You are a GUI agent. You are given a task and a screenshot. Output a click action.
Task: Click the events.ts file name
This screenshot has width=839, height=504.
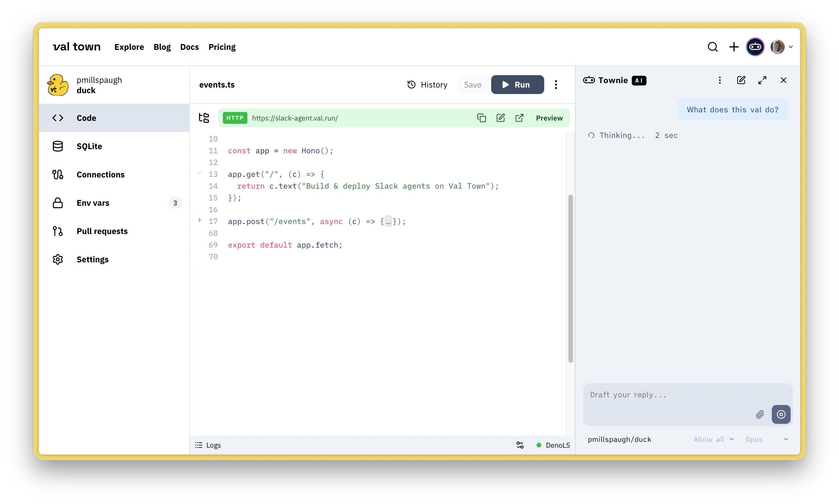[217, 85]
